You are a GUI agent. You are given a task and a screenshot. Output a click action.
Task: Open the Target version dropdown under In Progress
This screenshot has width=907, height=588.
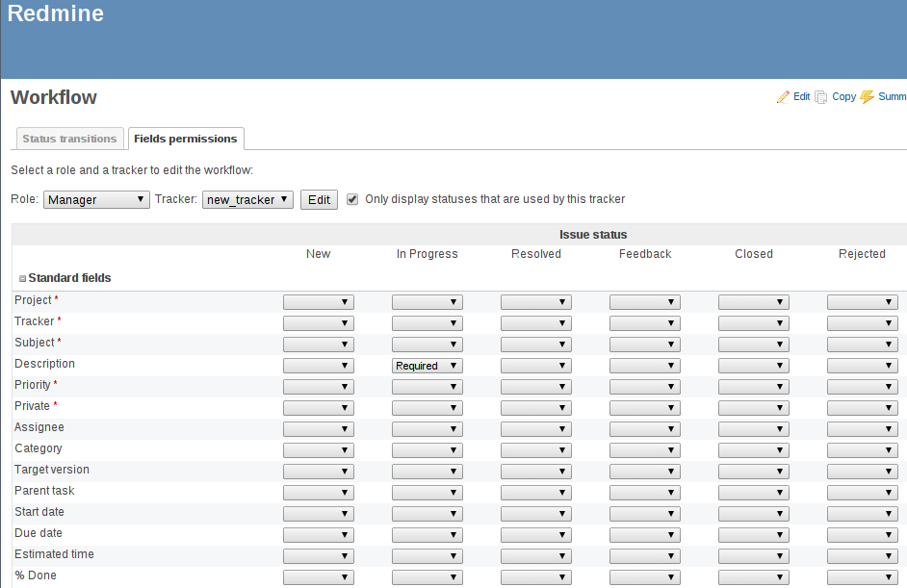[x=427, y=471]
